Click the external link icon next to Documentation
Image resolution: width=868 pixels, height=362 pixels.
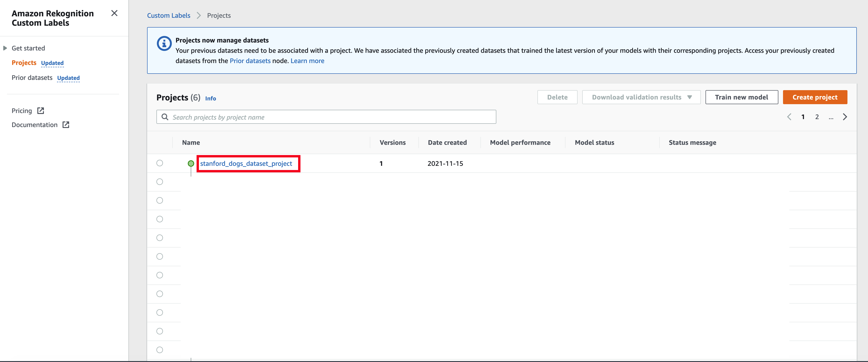pyautogui.click(x=66, y=125)
